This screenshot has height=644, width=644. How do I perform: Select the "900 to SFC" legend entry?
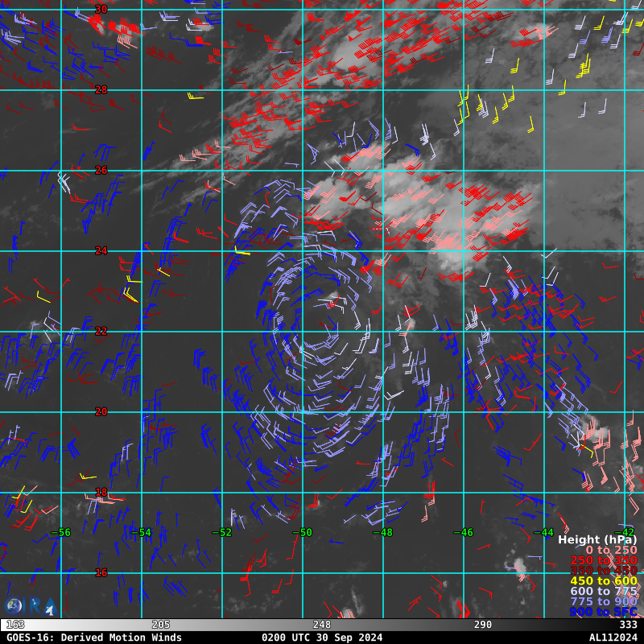click(604, 612)
